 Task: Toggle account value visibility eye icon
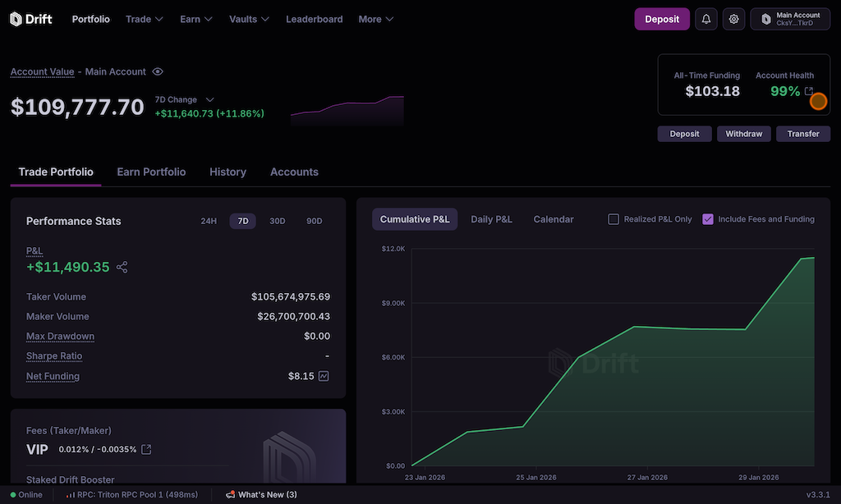pyautogui.click(x=158, y=72)
